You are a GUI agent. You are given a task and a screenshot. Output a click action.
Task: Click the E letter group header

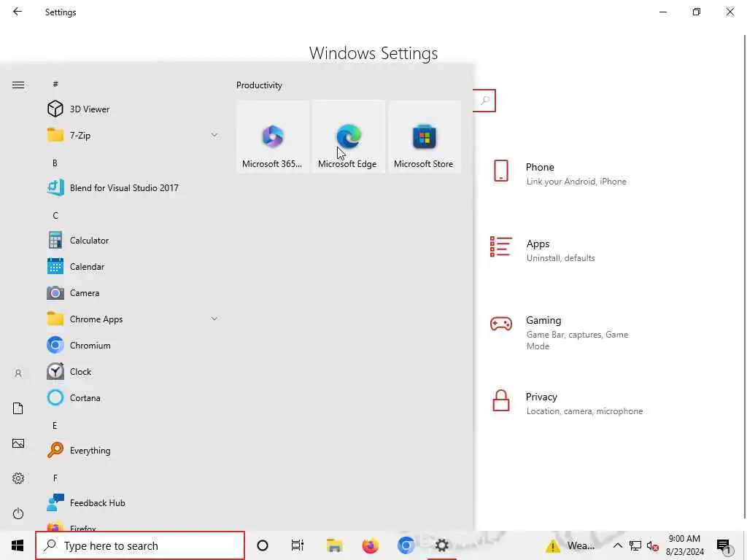tap(55, 425)
